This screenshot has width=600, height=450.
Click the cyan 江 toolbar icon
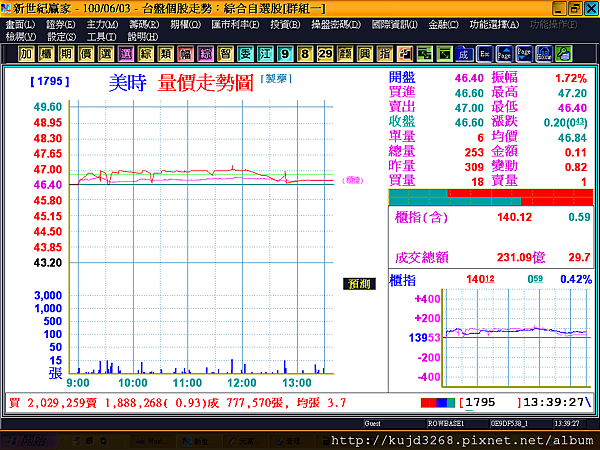coord(265,54)
